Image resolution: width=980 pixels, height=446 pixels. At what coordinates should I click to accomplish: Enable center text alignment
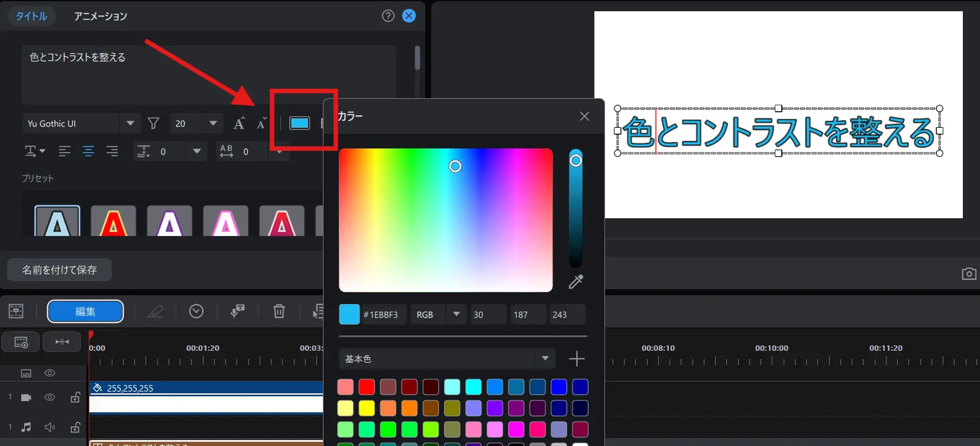click(88, 151)
